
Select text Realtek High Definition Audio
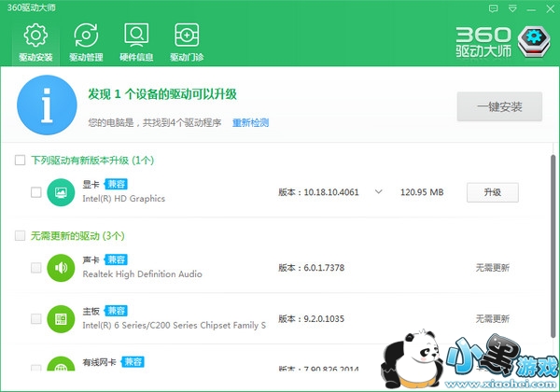click(x=143, y=274)
